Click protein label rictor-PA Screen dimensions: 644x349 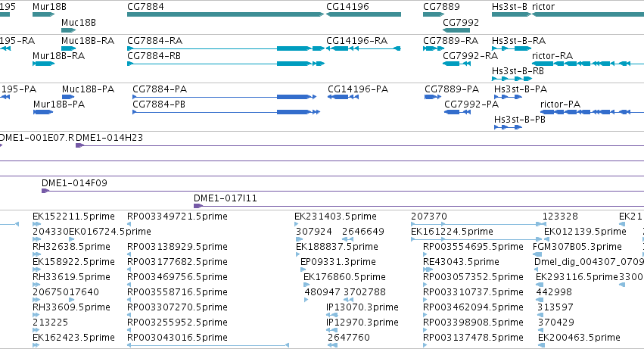point(560,104)
